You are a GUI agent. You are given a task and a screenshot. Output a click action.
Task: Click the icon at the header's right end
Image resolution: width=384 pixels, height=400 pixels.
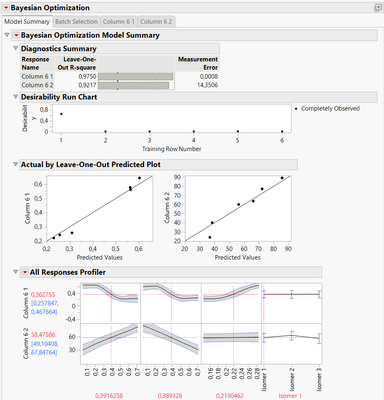pyautogui.click(x=378, y=8)
